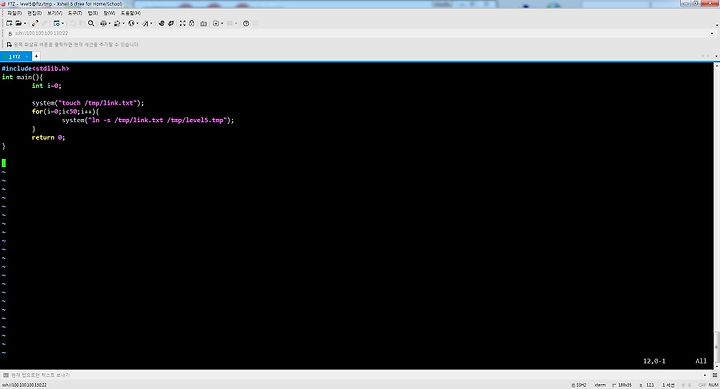Create a new session with the New icon

(x=9, y=23)
